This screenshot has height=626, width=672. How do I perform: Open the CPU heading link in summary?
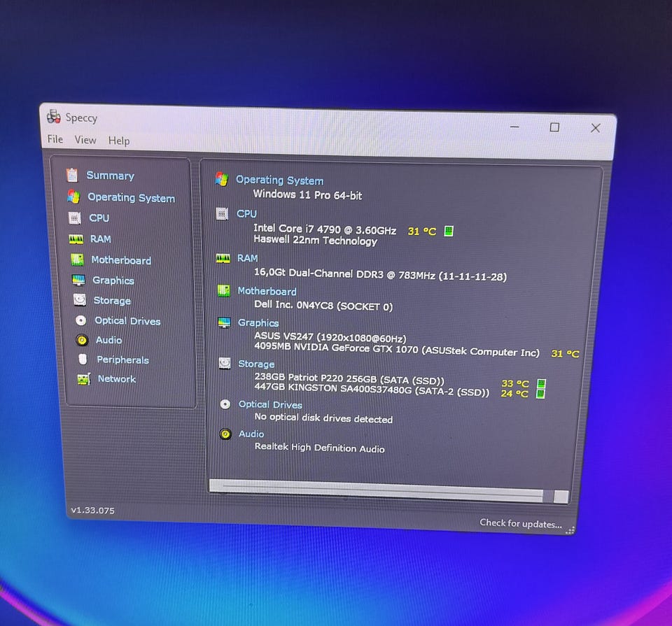coord(247,213)
